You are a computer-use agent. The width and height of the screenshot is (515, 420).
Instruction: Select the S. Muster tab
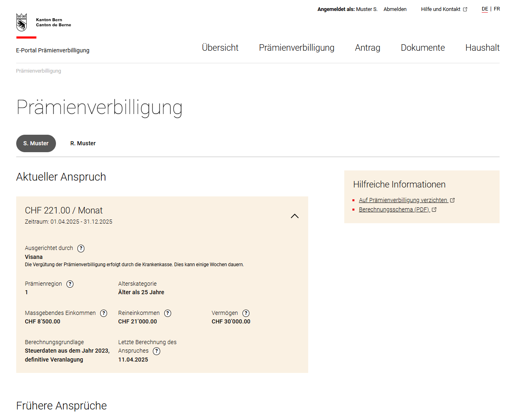pos(36,143)
